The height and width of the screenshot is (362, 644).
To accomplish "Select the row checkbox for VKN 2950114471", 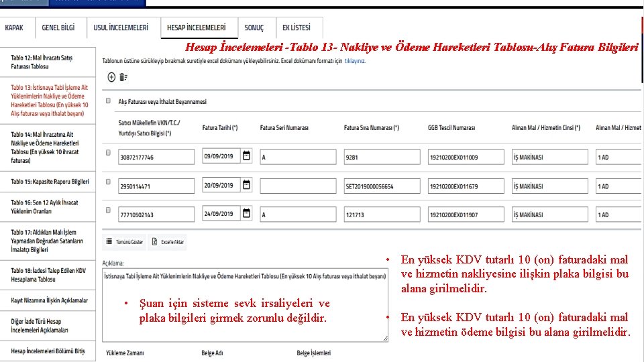I will 108,182.
